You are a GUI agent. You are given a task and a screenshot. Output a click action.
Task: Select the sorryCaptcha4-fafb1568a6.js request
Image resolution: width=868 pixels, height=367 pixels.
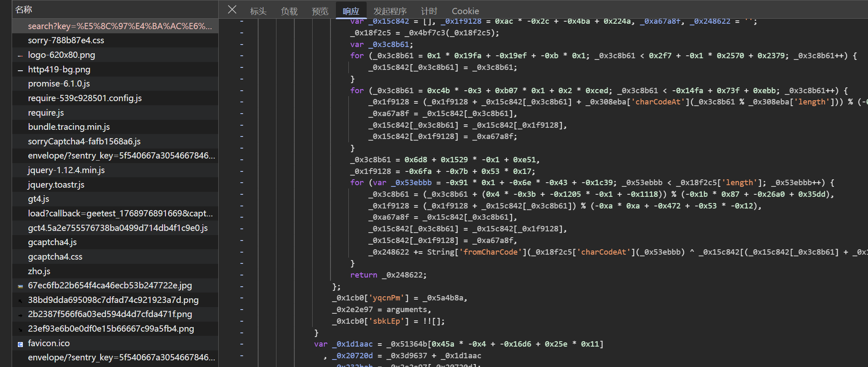tap(84, 141)
